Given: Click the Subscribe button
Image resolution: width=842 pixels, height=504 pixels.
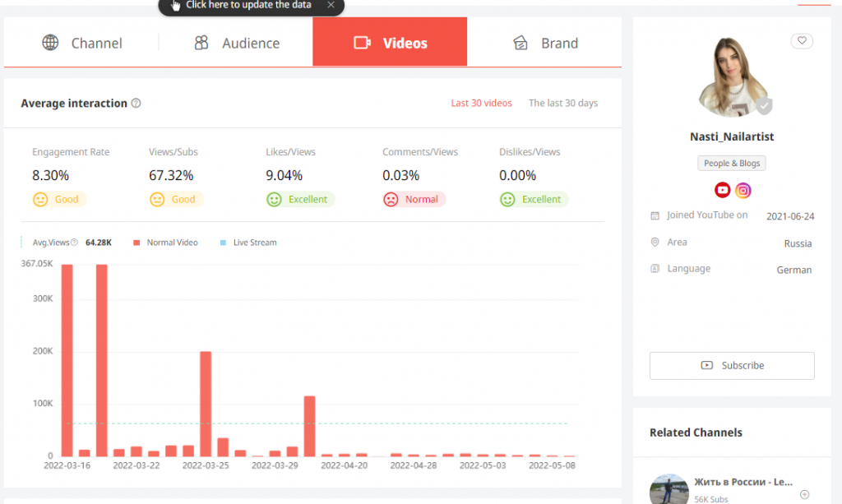Looking at the screenshot, I should 731,365.
